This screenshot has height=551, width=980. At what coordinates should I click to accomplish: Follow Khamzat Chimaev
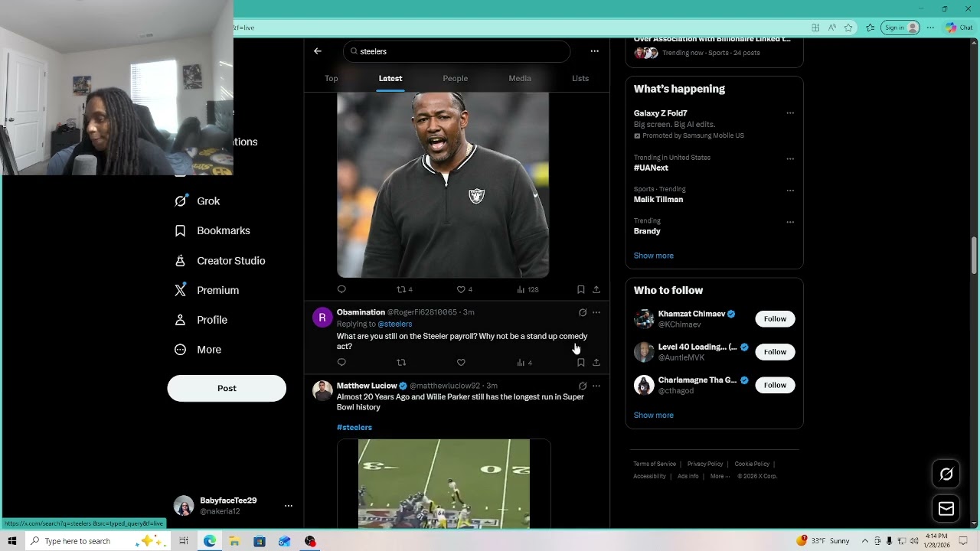coord(775,319)
